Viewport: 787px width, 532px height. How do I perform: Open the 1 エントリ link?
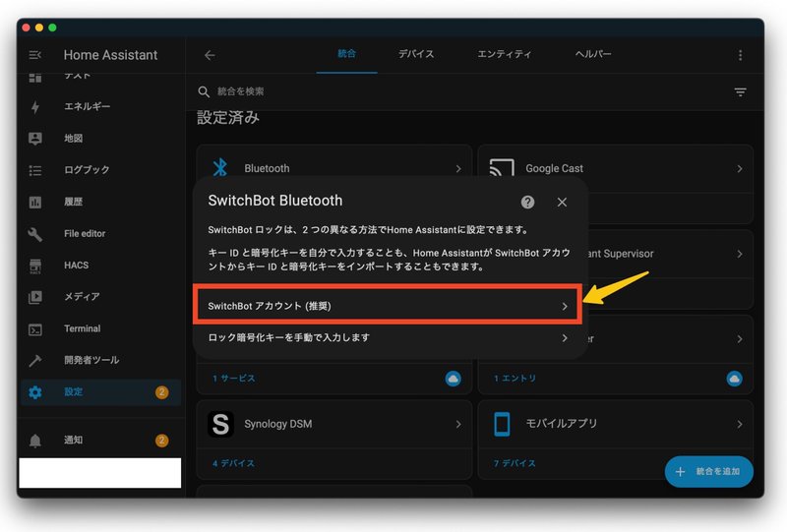coord(515,379)
